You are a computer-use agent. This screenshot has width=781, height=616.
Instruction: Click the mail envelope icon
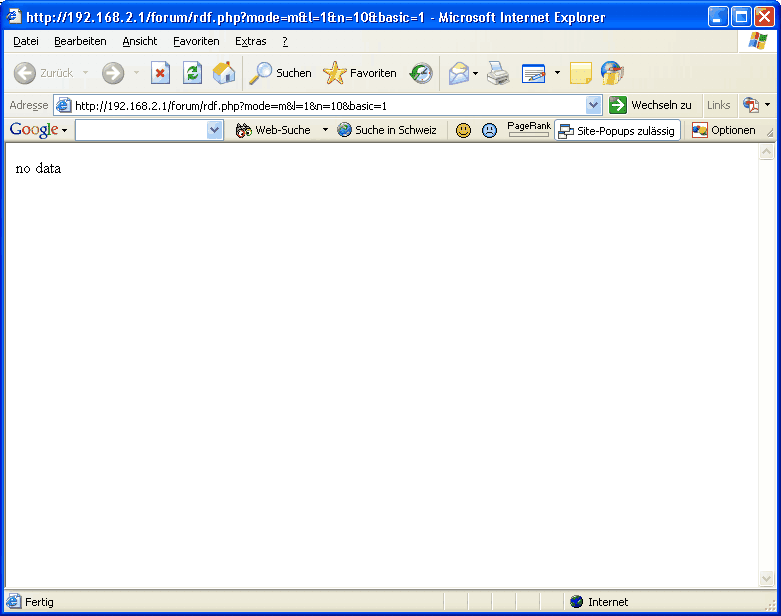(x=459, y=73)
